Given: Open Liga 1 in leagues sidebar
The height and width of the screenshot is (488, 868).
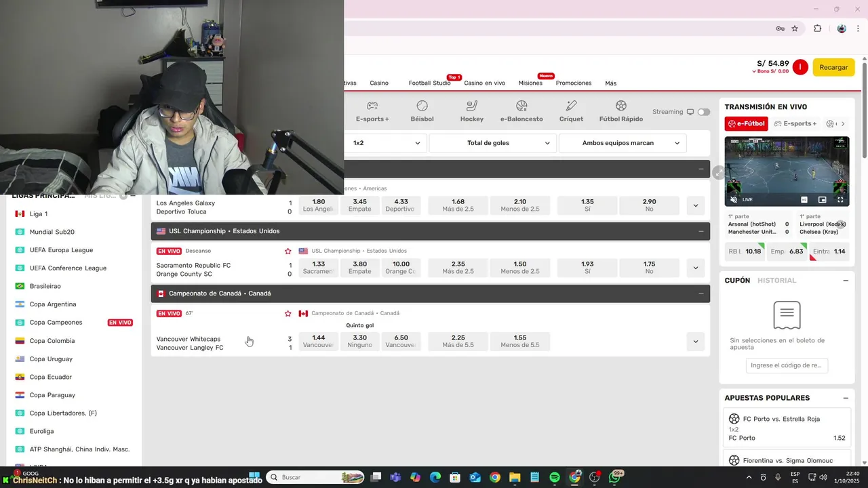Looking at the screenshot, I should [x=39, y=214].
